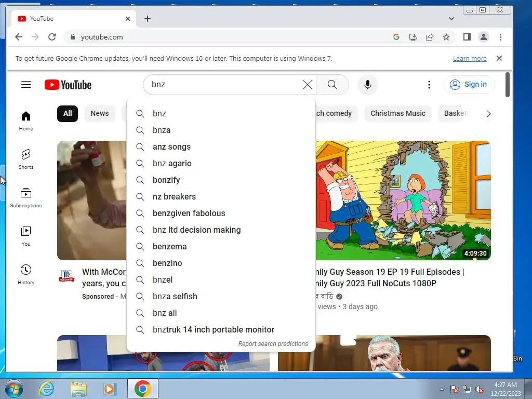Toggle Chrome side panel icon
Image resolution: width=532 pixels, height=399 pixels.
[467, 37]
